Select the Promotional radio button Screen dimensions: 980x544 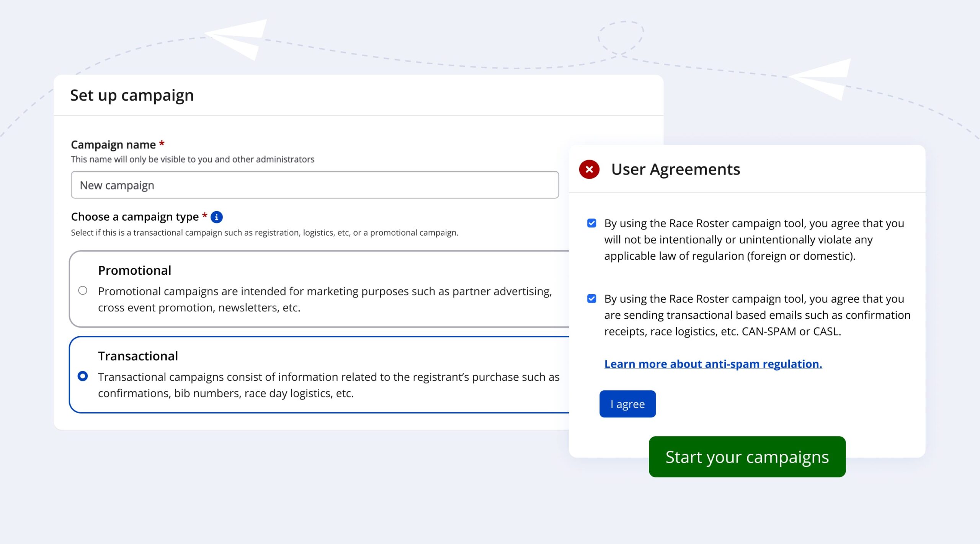[83, 291]
